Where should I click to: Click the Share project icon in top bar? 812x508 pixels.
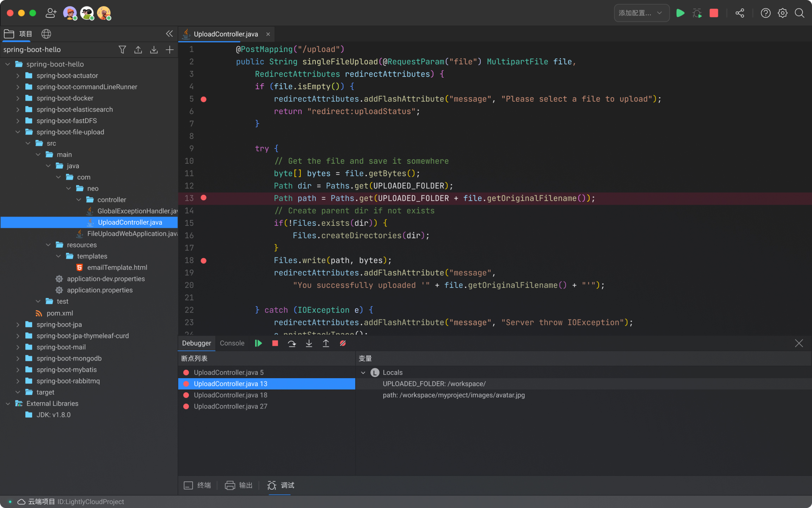(x=740, y=13)
